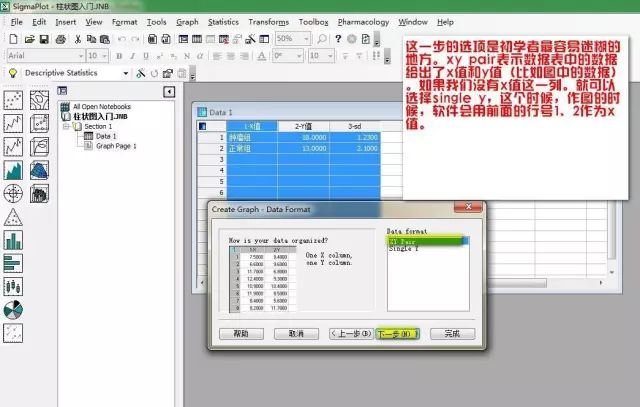This screenshot has width=640, height=407.
Task: Click the zoom magnifier toolbar icon
Action: pyautogui.click(x=322, y=39)
